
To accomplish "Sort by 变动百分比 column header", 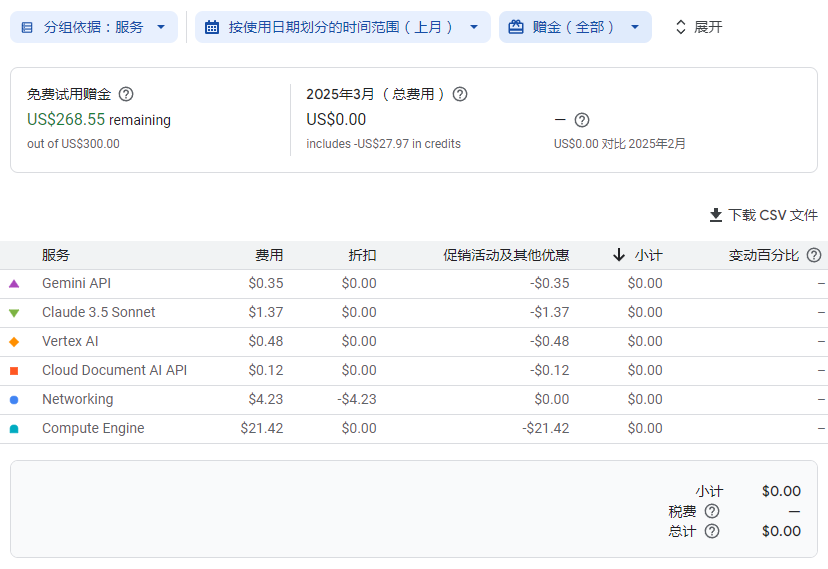I will [x=764, y=255].
